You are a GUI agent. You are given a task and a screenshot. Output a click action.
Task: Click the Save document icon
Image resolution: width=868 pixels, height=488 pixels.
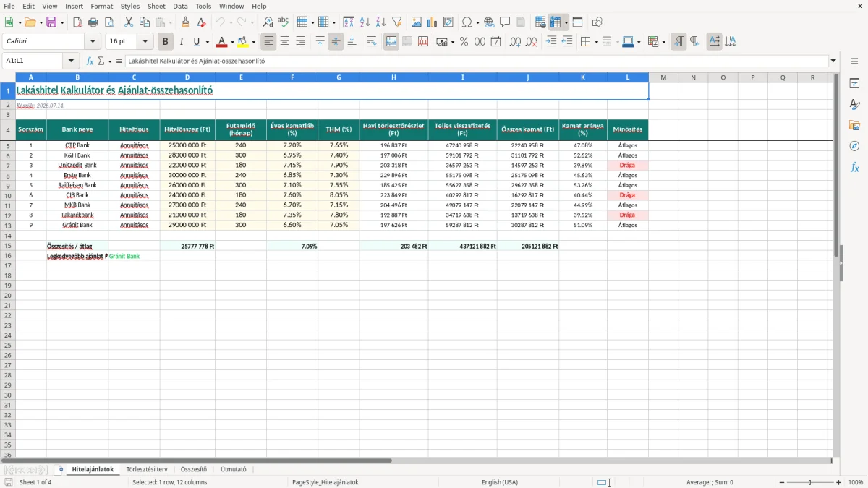[51, 22]
